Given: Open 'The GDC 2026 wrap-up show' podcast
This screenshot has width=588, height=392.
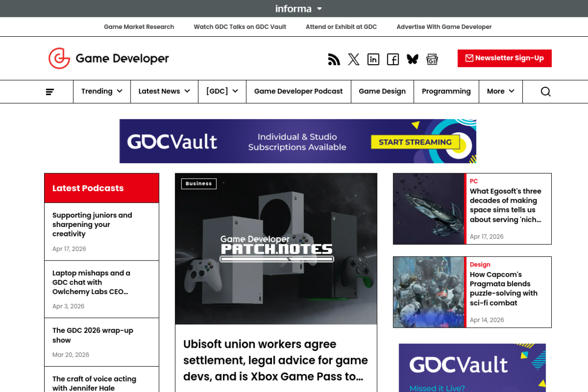Looking at the screenshot, I should click(93, 335).
